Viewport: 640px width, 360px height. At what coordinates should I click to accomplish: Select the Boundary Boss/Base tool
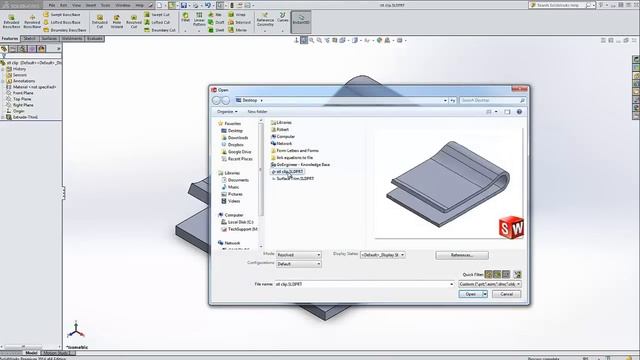coord(64,30)
